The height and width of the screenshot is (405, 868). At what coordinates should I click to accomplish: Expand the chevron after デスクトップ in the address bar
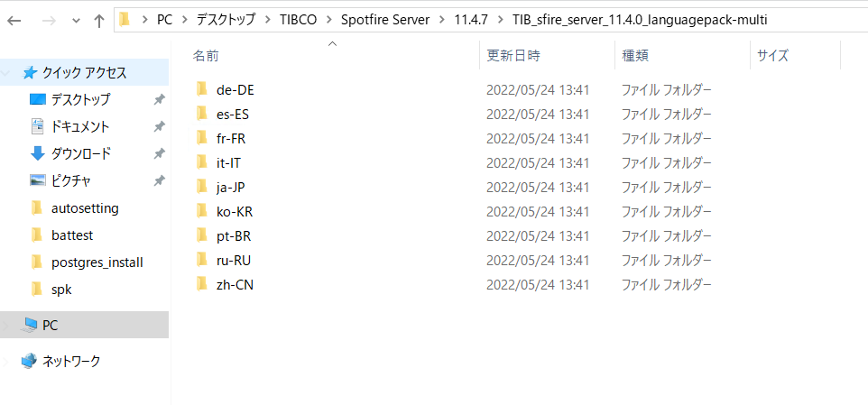[x=269, y=21]
